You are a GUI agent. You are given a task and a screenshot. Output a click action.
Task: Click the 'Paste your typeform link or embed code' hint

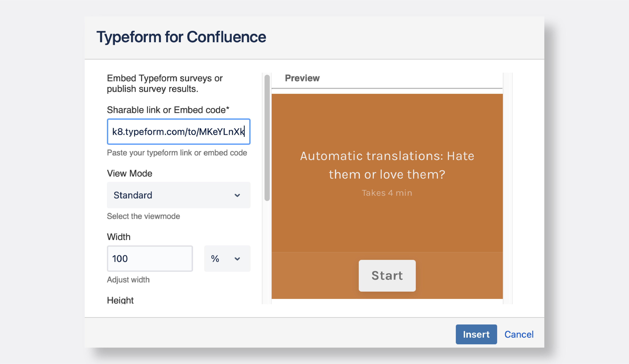[177, 153]
